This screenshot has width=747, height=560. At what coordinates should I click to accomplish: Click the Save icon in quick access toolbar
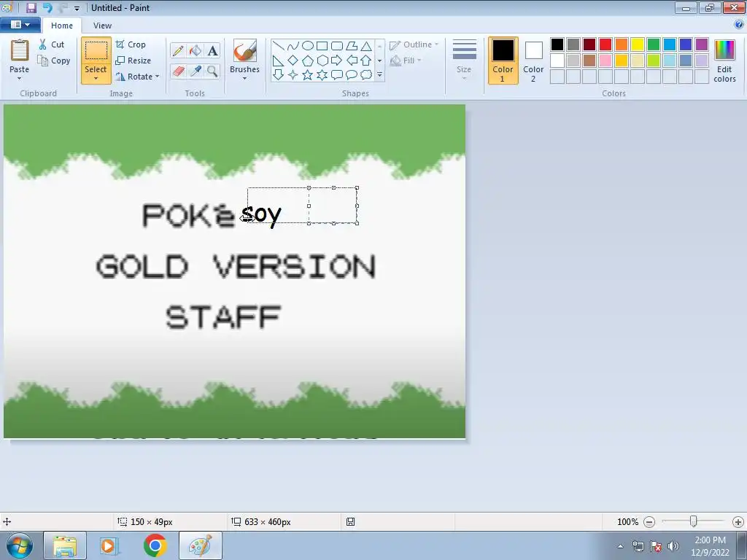(31, 7)
